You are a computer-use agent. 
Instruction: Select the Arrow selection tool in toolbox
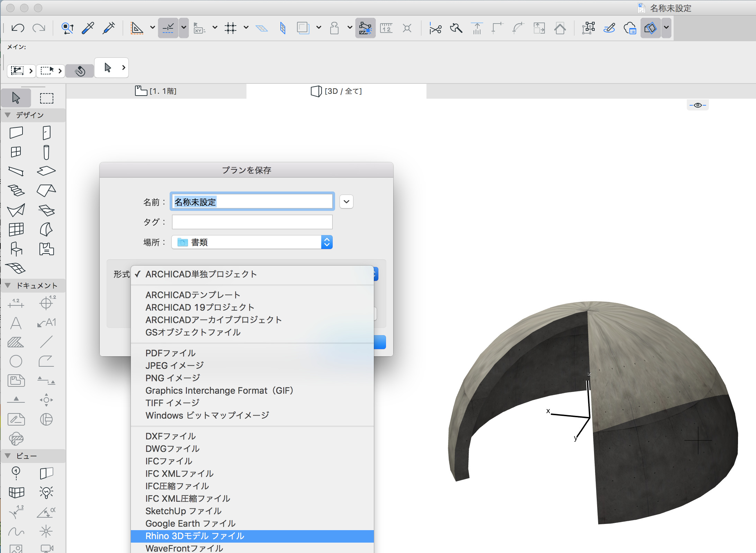tap(16, 98)
